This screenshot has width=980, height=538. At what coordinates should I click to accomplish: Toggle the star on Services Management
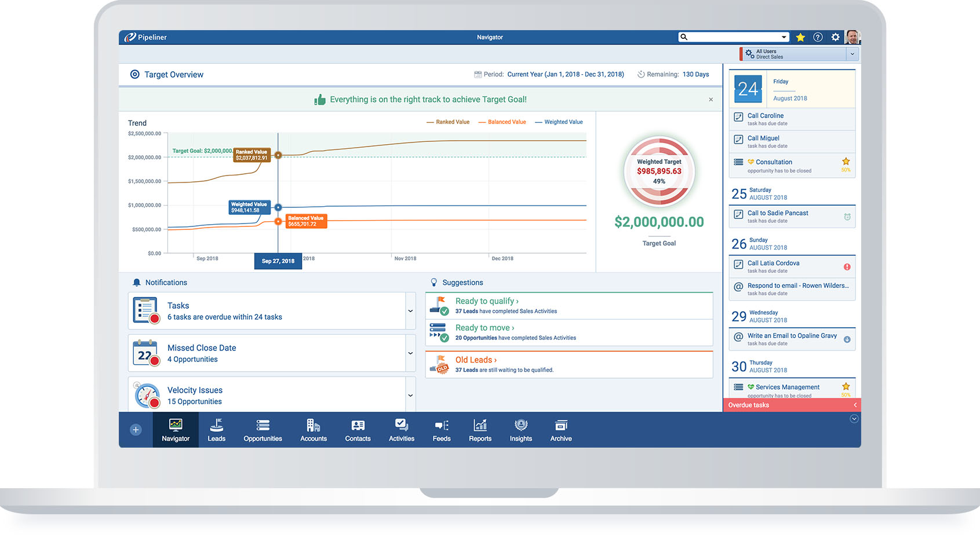846,387
